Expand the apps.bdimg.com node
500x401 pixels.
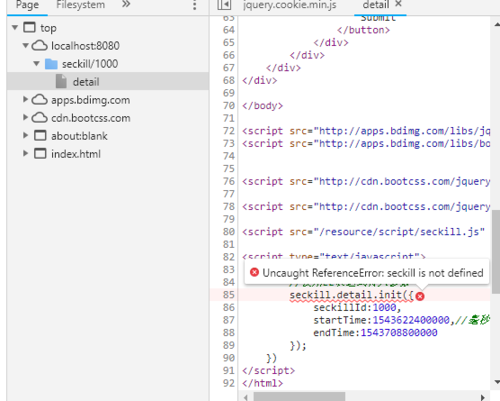point(25,99)
